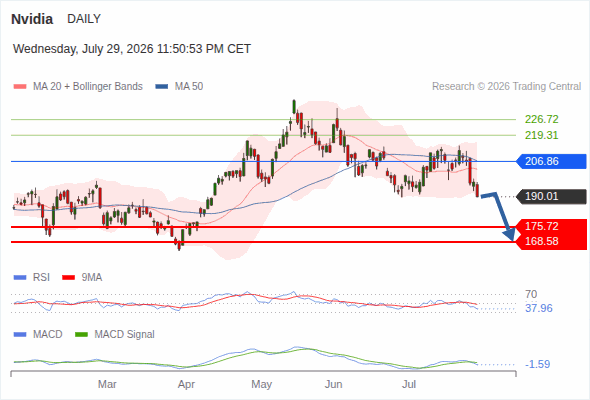Click the MACD Signal legend swatch

(x=81, y=335)
